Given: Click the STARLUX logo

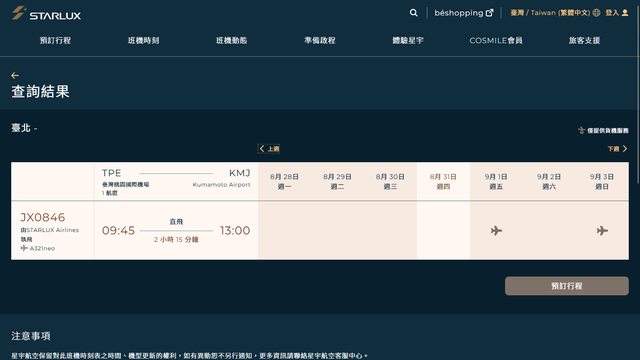Looking at the screenshot, I should [46, 13].
